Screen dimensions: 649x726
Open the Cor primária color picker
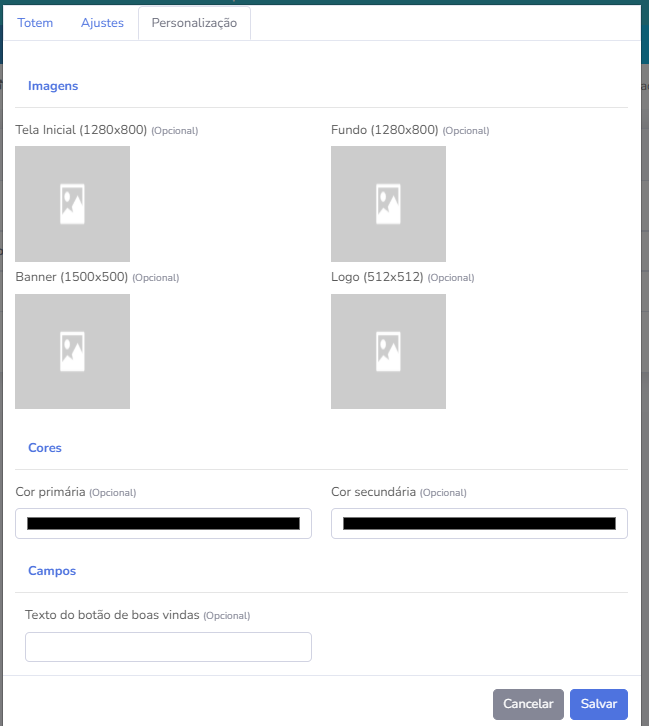163,523
